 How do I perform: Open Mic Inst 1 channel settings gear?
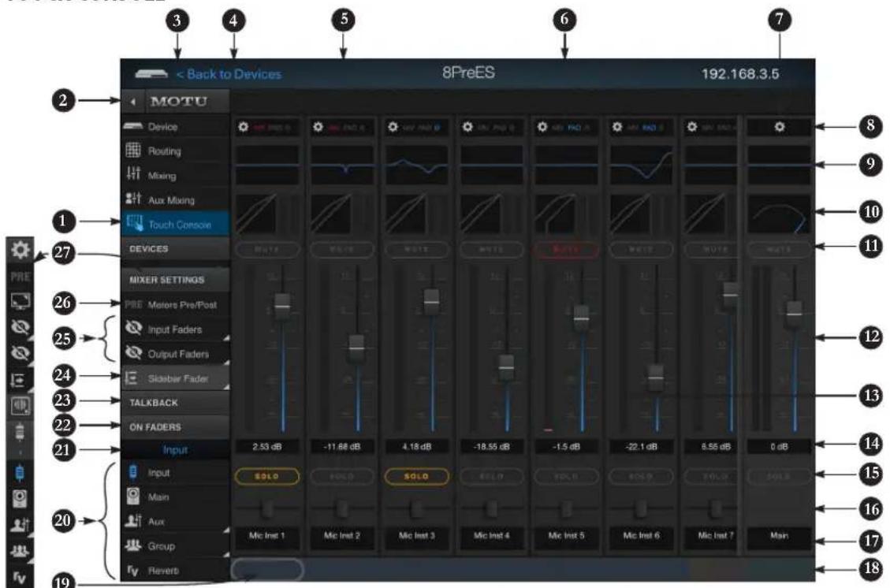tap(243, 127)
